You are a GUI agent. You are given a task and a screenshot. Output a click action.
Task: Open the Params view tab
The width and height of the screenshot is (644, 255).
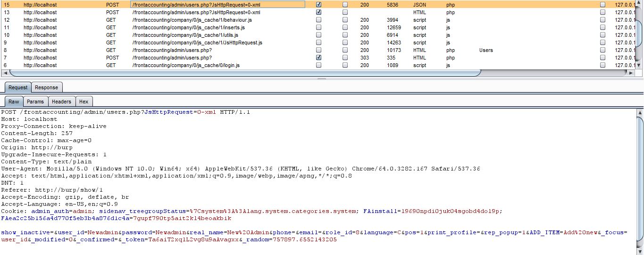click(35, 102)
